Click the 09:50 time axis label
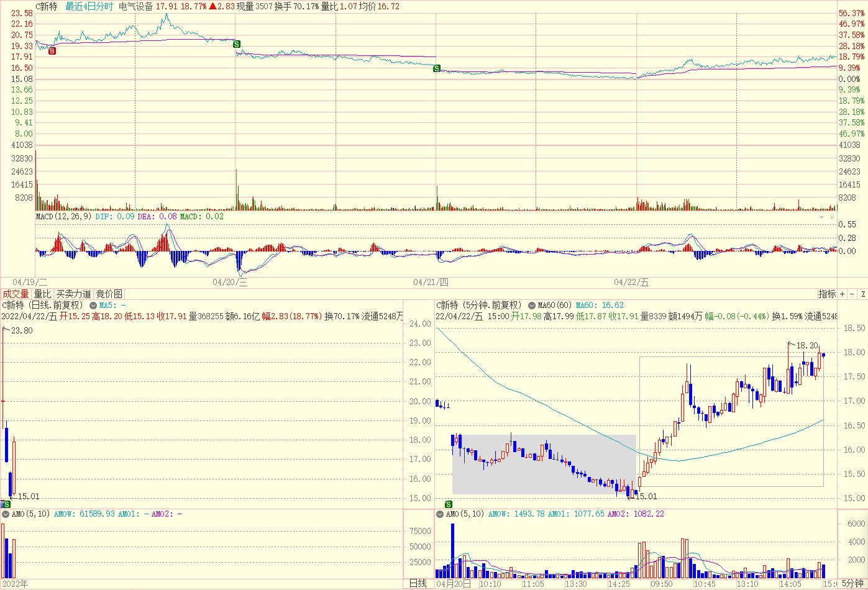The width and height of the screenshot is (868, 590). pos(661,584)
